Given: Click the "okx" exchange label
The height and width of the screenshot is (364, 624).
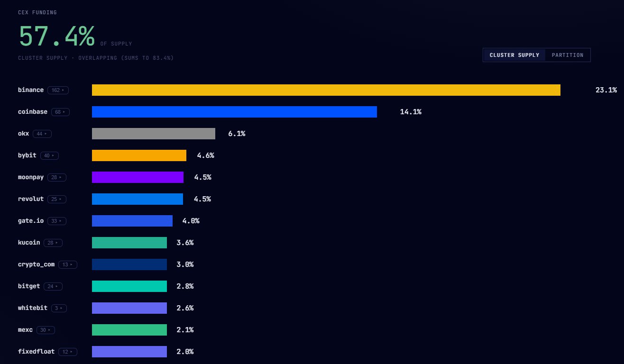Looking at the screenshot, I should point(24,134).
